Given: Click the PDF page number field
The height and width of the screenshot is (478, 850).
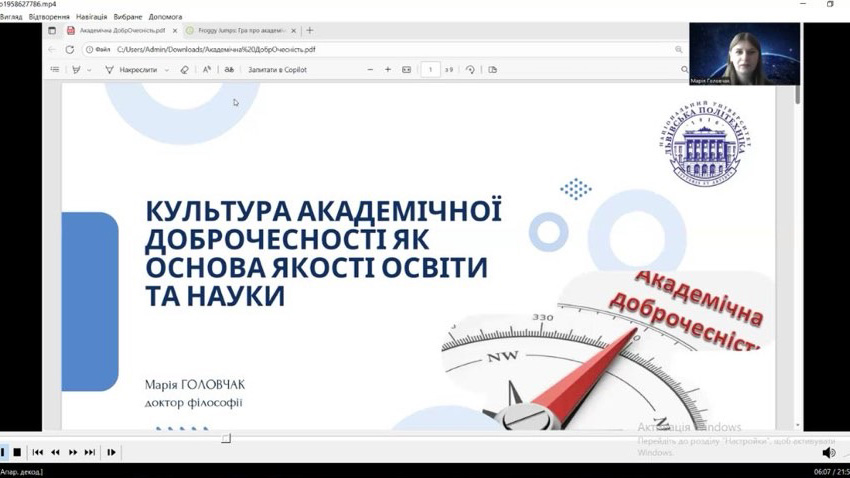Looking at the screenshot, I should point(430,69).
